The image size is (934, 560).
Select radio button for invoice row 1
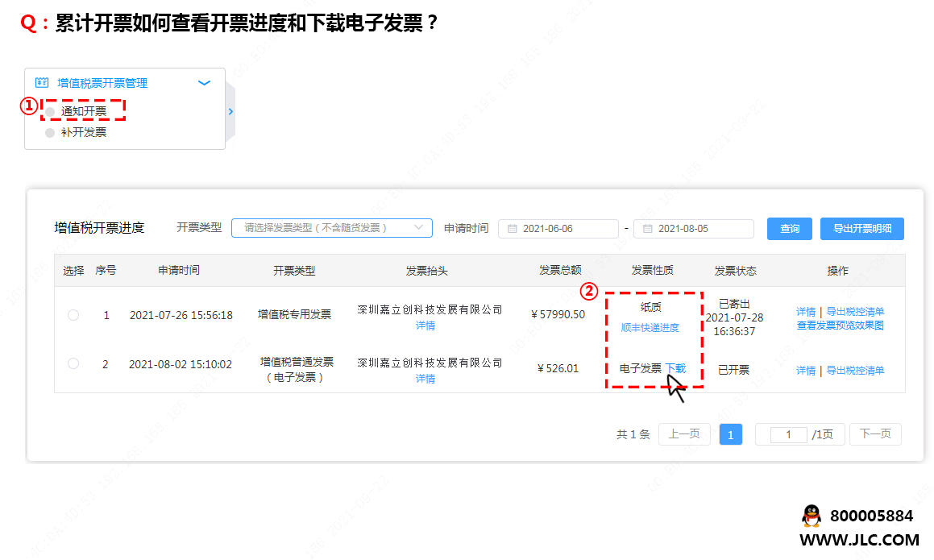coord(73,315)
